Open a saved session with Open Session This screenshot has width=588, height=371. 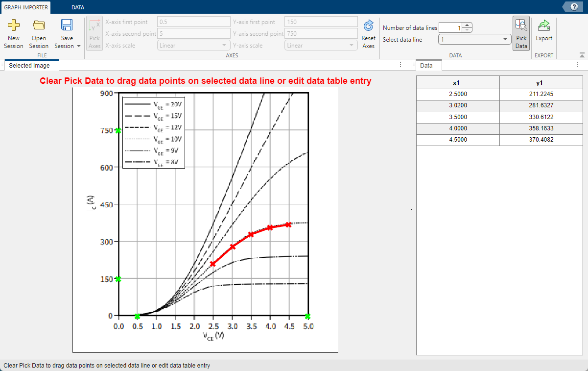pyautogui.click(x=39, y=25)
